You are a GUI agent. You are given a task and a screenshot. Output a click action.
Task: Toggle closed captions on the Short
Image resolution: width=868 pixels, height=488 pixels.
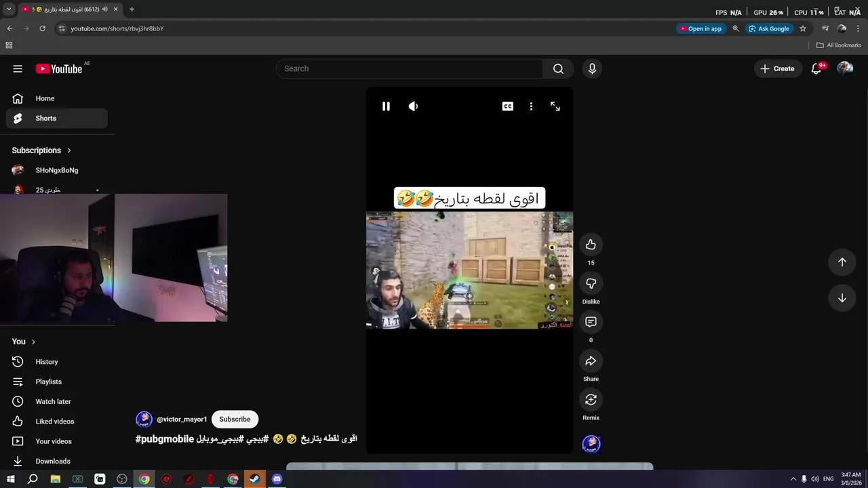tap(507, 106)
